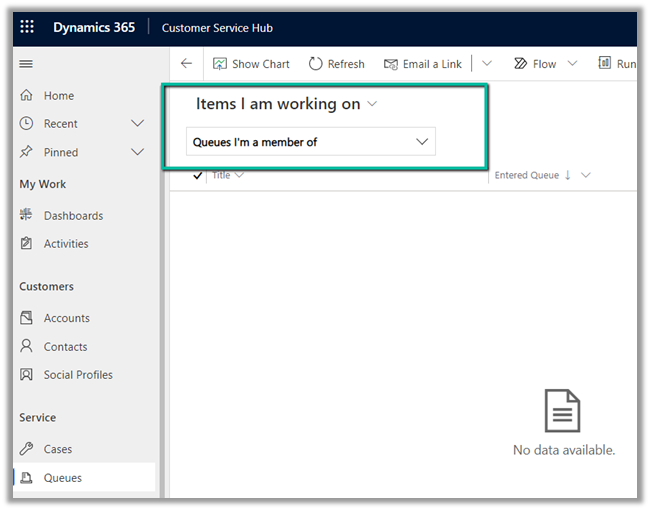Click the Refresh icon in the command bar

[x=316, y=64]
